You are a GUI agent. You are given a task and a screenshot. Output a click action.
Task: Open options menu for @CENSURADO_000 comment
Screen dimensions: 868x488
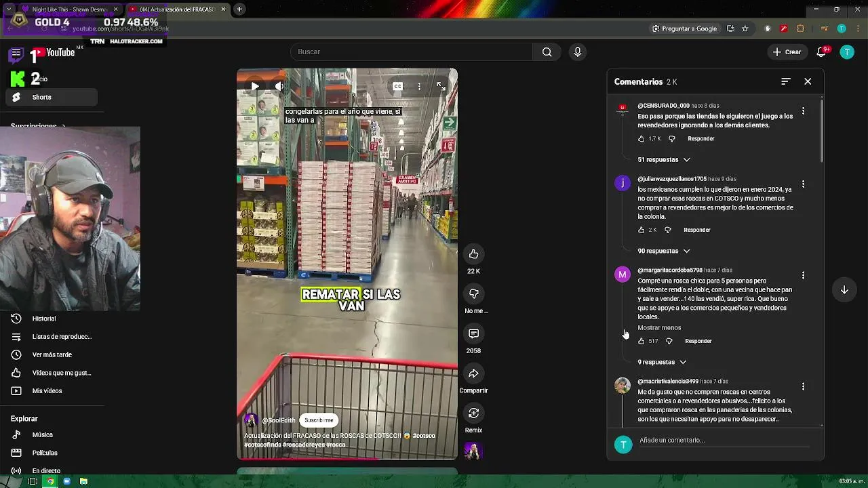coord(803,110)
